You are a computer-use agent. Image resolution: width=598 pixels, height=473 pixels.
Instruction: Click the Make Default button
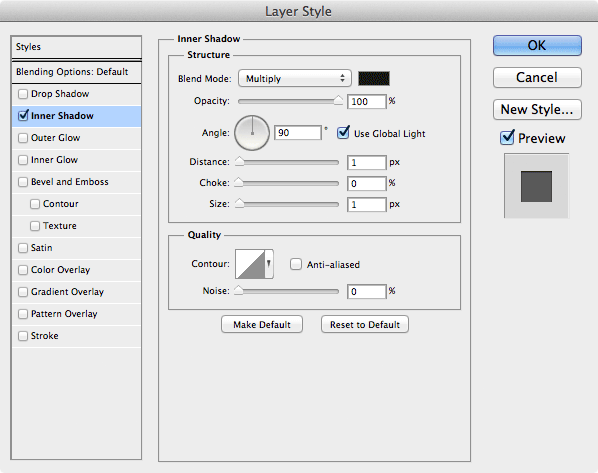(x=262, y=324)
